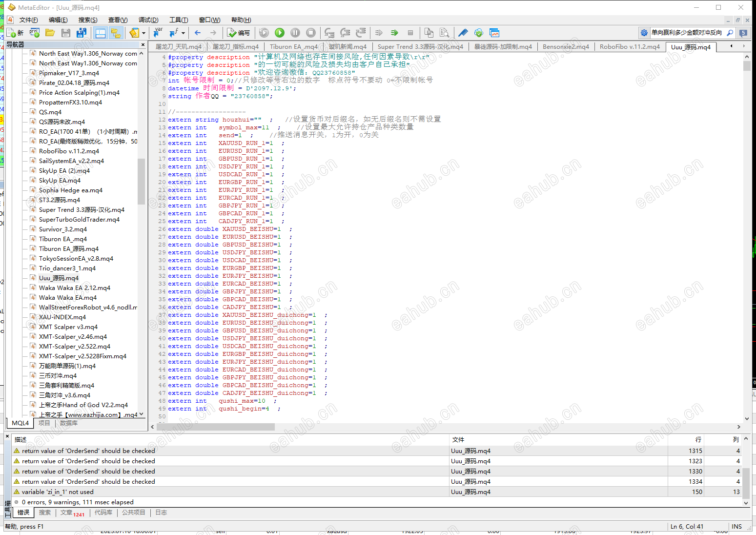Open a file with the folder icon
756x535 pixels.
[50, 33]
